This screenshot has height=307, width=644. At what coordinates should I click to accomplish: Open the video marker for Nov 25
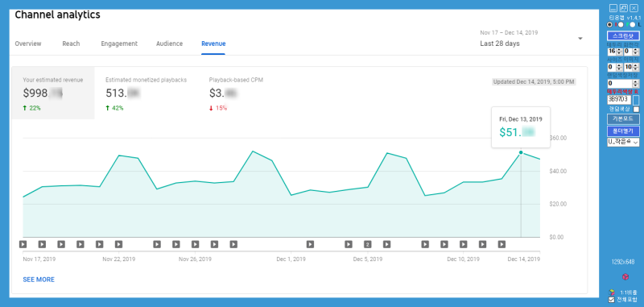tap(176, 244)
